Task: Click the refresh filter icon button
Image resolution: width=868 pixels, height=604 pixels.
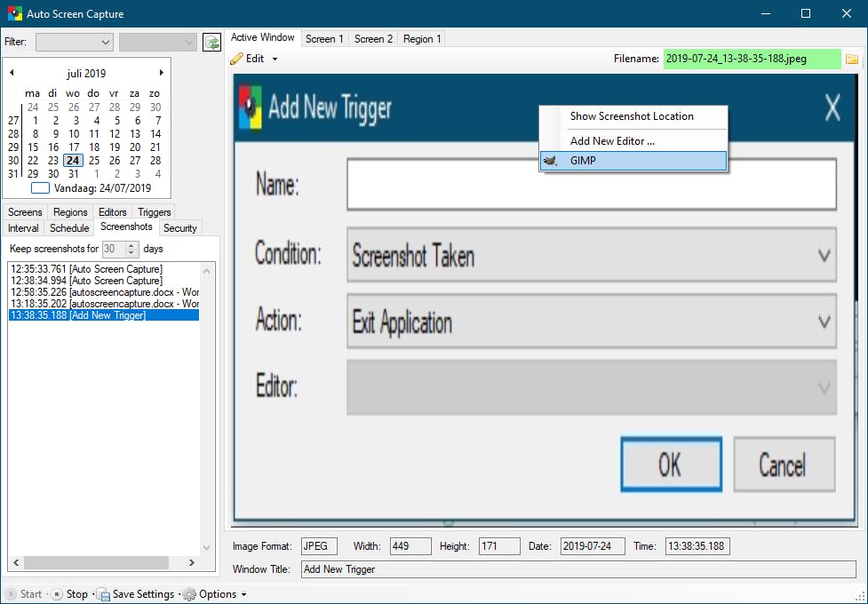Action: tap(211, 42)
